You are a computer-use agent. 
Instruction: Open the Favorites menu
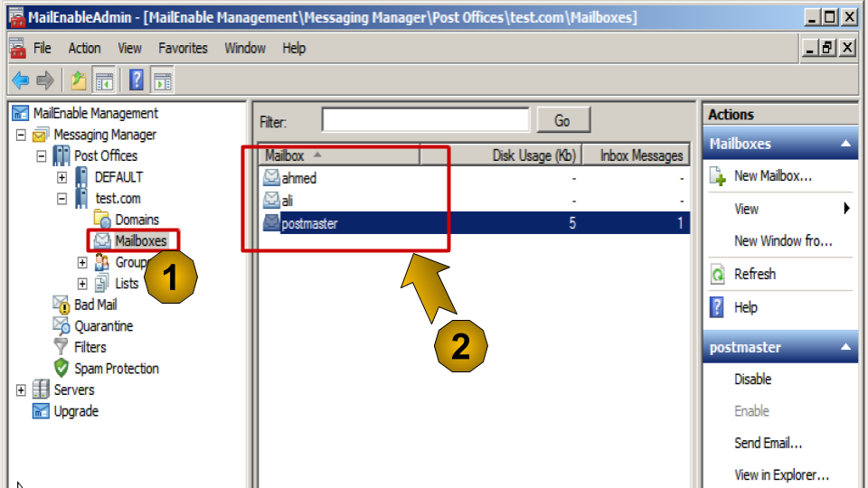tap(184, 48)
